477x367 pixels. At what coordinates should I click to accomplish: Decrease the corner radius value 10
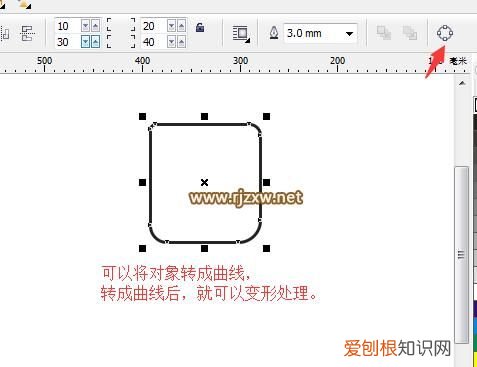pyautogui.click(x=86, y=26)
